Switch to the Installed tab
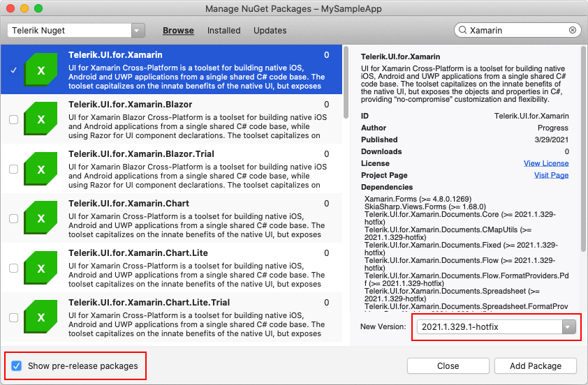 224,30
